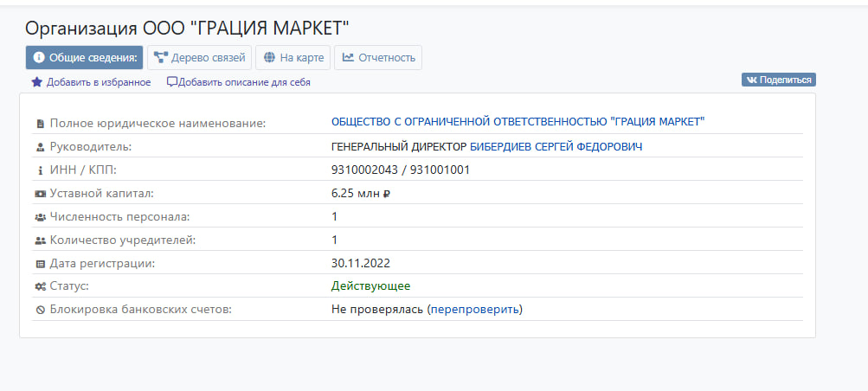Click the calendar icon beside 'Дата регистрации'
The image size is (868, 391).
pyautogui.click(x=40, y=264)
